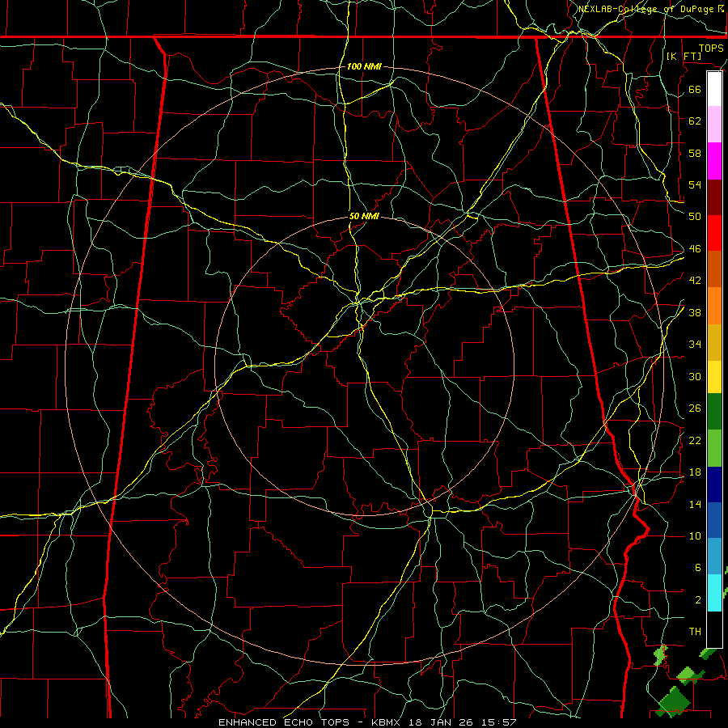728x728 pixels.
Task: Click the 'TH' threshold legend label
Action: tap(695, 632)
